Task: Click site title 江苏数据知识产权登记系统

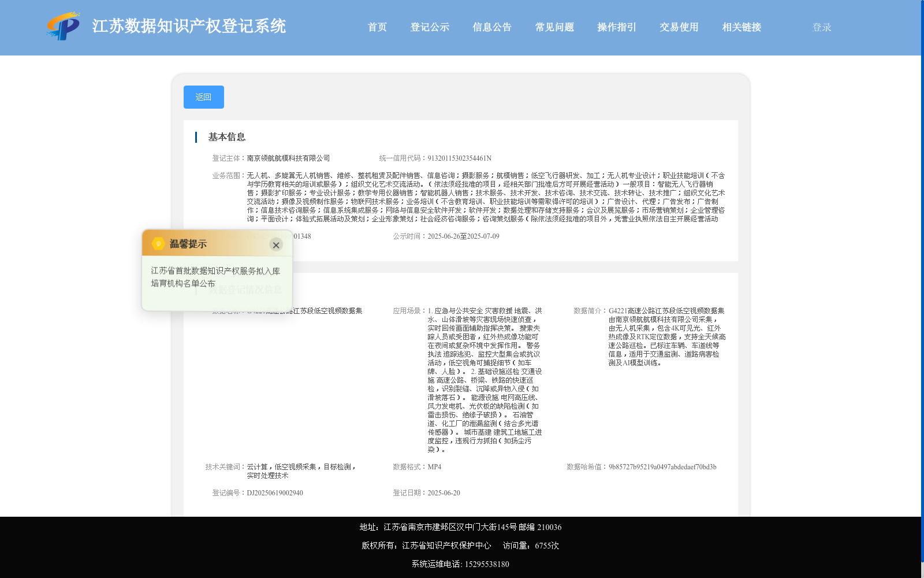Action: [189, 26]
